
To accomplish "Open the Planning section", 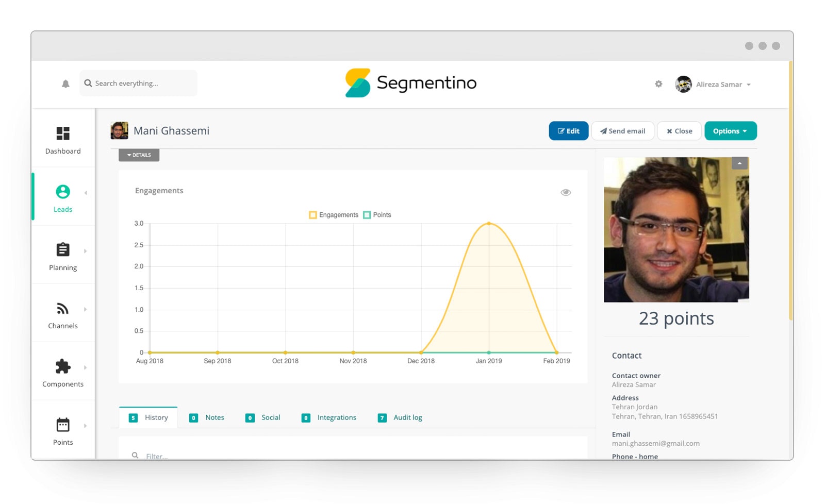I will 62,256.
